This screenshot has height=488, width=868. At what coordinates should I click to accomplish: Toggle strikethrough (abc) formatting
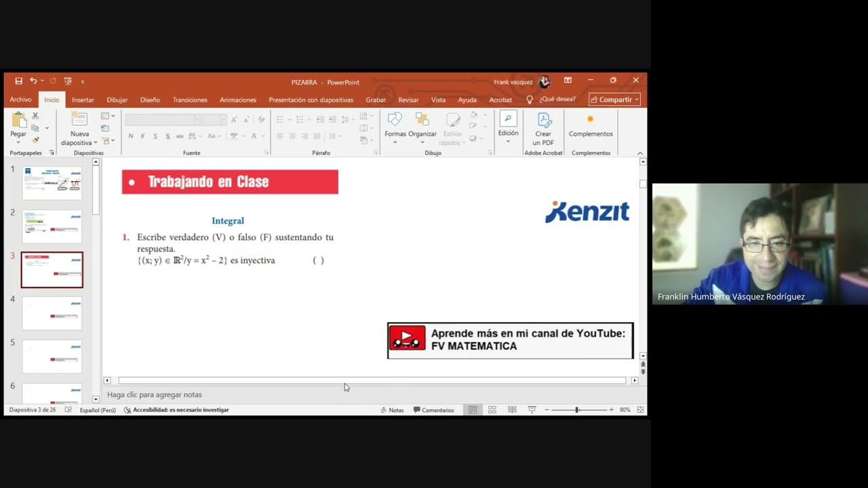pyautogui.click(x=180, y=136)
